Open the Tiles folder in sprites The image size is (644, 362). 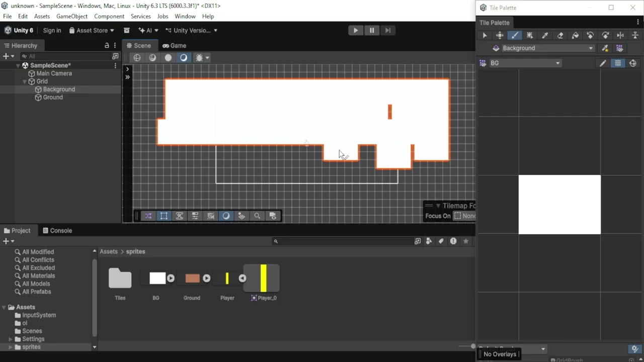pyautogui.click(x=120, y=279)
